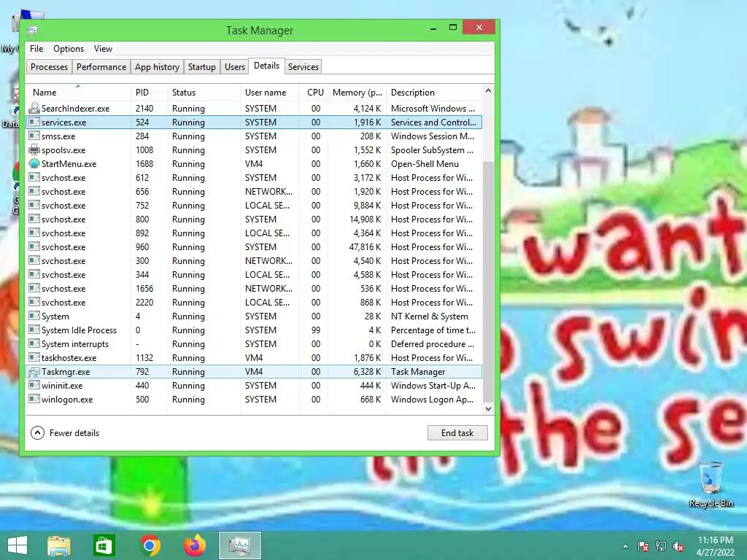Open the Windows Store taskbar icon
Viewport: 747px width, 560px height.
point(104,545)
